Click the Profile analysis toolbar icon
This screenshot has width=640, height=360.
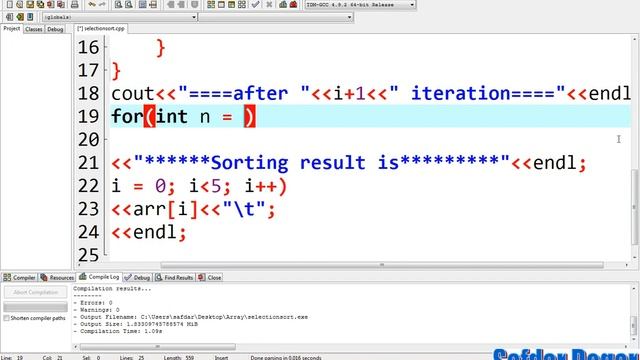click(x=283, y=4)
